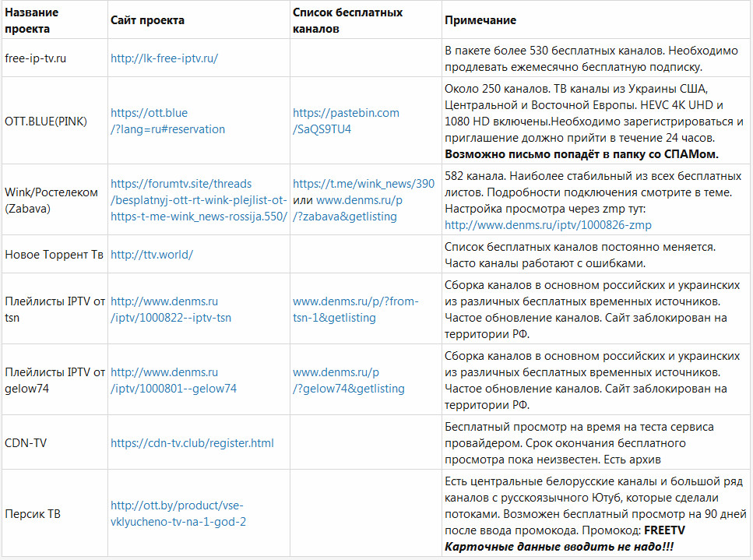Open the forumtv.site Wink playlist thread link
753x560 pixels.
tap(199, 200)
